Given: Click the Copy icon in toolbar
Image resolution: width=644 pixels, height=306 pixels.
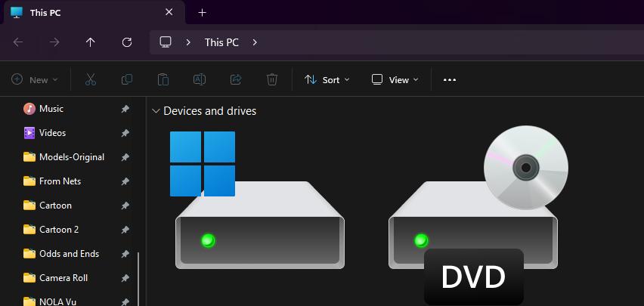Looking at the screenshot, I should pyautogui.click(x=127, y=79).
